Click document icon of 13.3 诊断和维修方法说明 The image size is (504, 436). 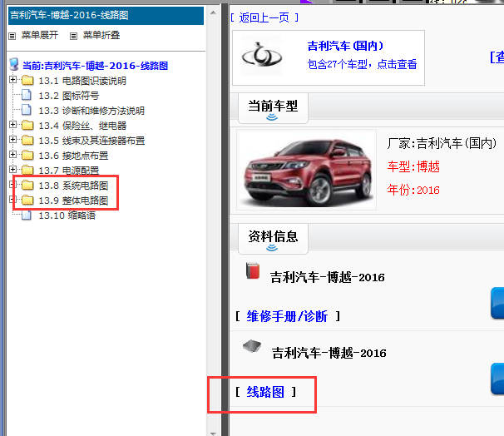(x=27, y=110)
